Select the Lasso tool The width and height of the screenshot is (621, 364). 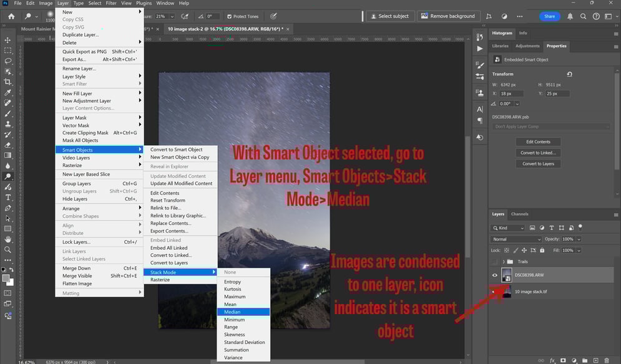point(7,61)
